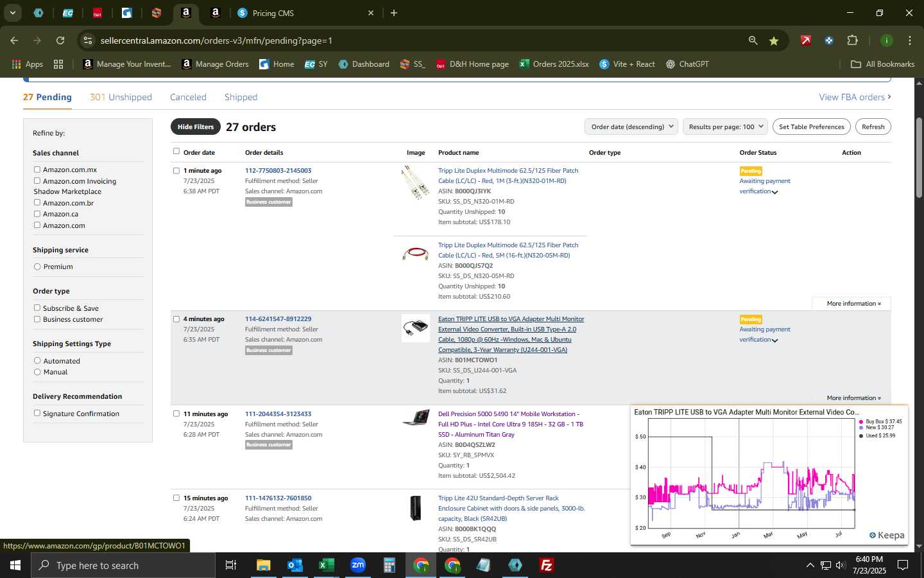Click the browser address bar URL field

coord(411,40)
